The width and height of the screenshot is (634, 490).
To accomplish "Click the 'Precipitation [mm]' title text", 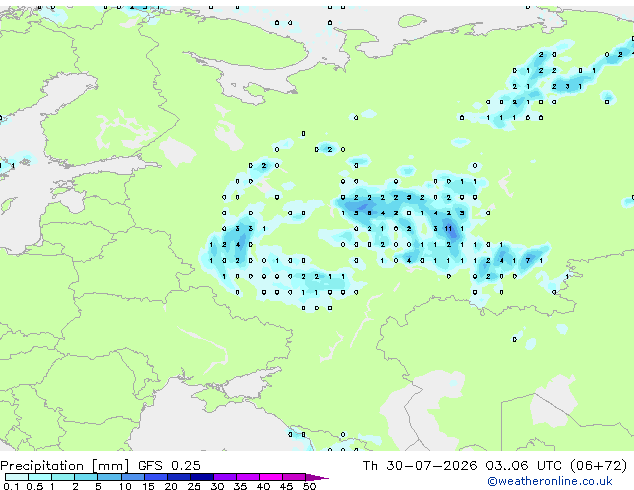I will (x=64, y=466).
